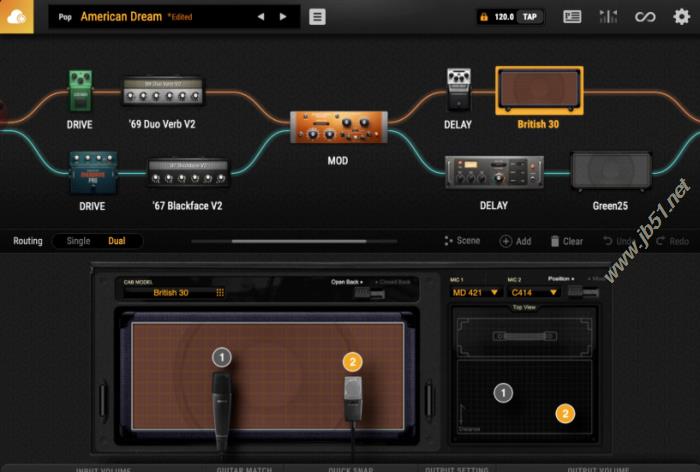
Task: Click the TAP tempo button
Action: tap(530, 17)
